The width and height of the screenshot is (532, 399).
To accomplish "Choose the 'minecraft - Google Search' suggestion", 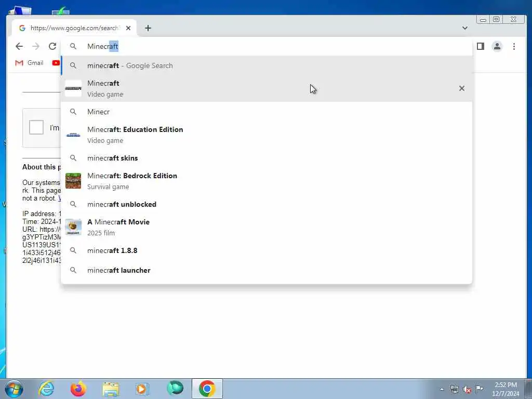I will point(267,65).
